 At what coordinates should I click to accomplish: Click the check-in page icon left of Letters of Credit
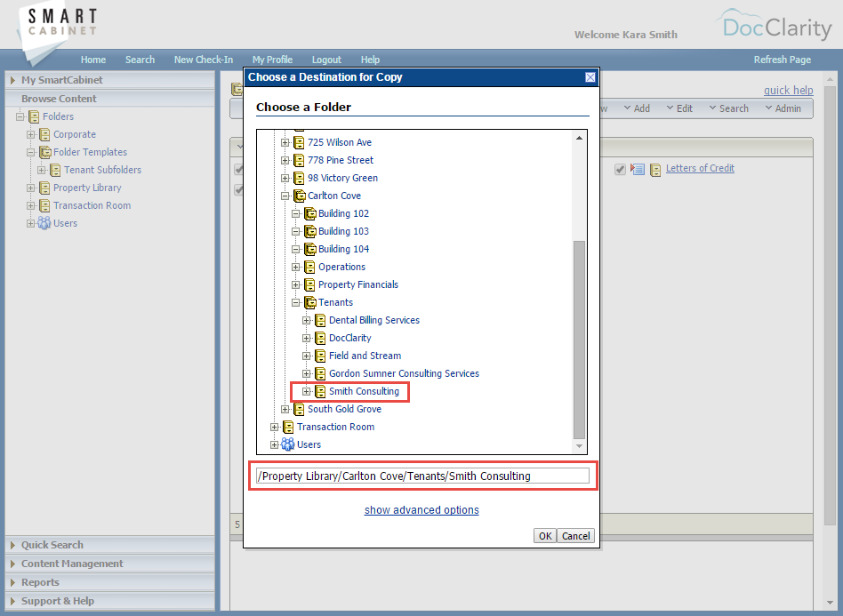[x=636, y=167]
